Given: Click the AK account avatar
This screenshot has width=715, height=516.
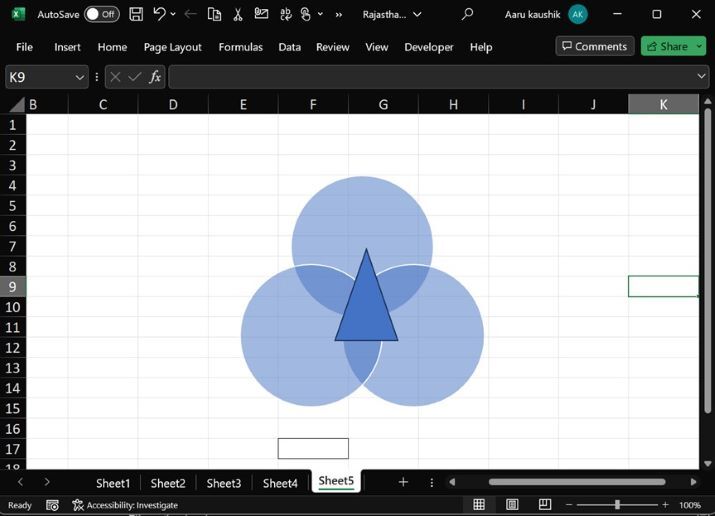Looking at the screenshot, I should pyautogui.click(x=578, y=15).
